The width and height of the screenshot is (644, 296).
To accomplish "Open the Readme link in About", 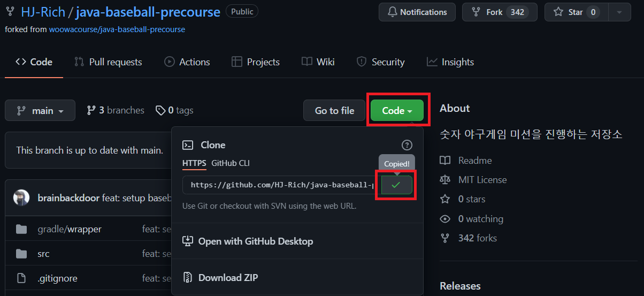I will (475, 161).
